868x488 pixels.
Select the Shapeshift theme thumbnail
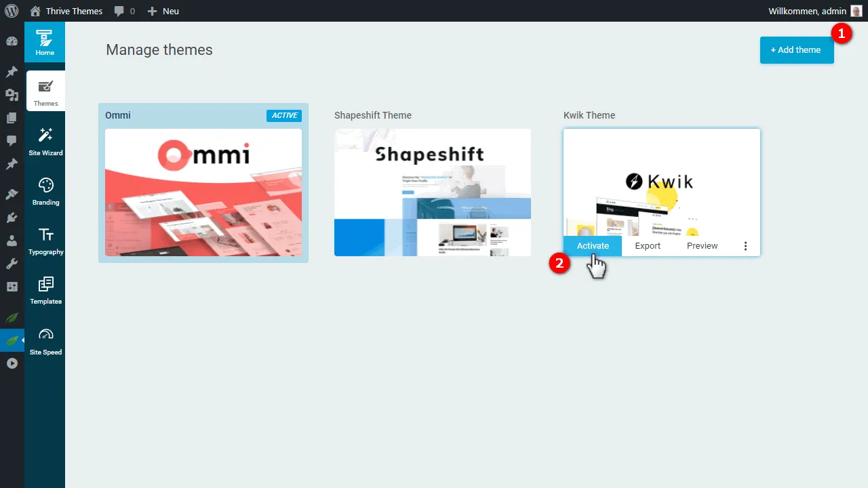click(433, 192)
